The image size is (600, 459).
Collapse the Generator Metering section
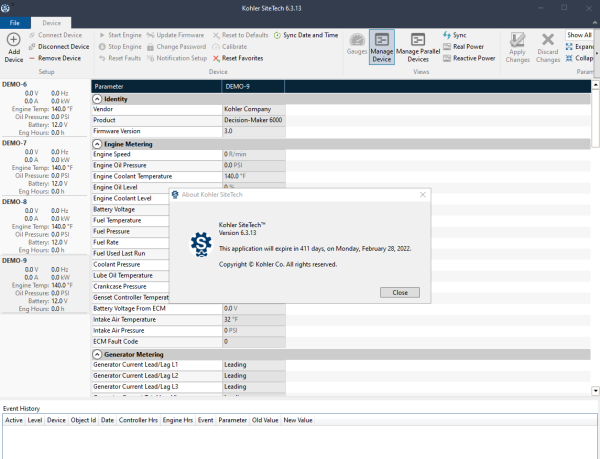tap(97, 354)
